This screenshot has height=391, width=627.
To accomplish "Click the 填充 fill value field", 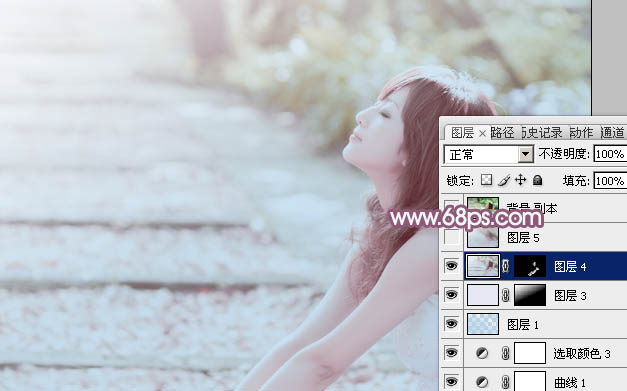I will [610, 181].
